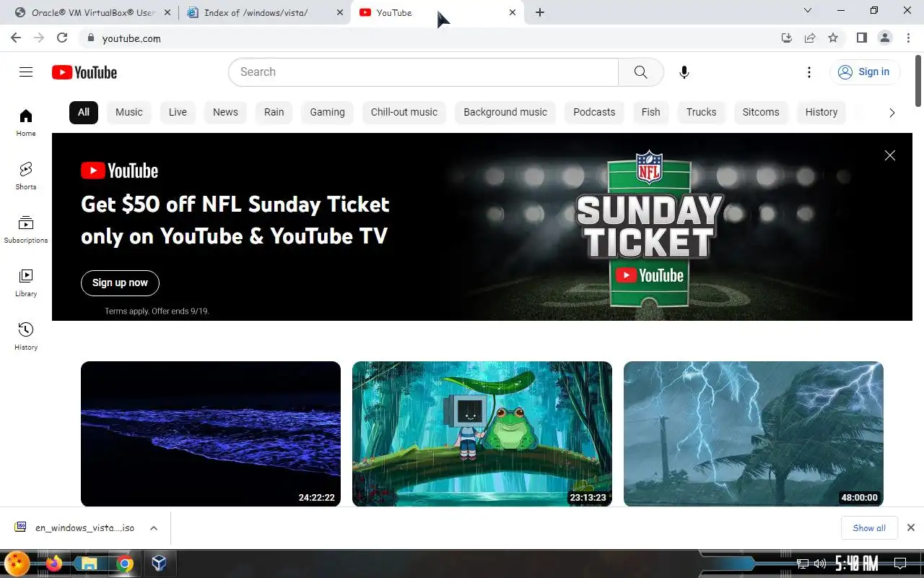Image resolution: width=924 pixels, height=578 pixels.
Task: Click the Sign in button
Action: pos(864,72)
